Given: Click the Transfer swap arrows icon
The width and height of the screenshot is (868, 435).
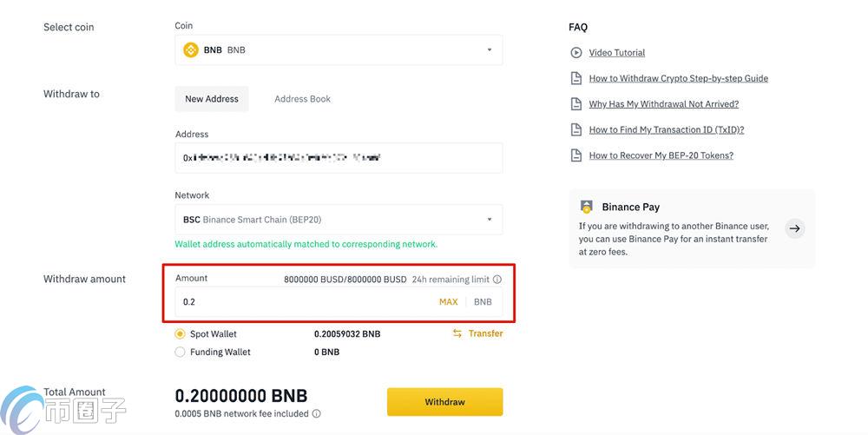Looking at the screenshot, I should (457, 333).
